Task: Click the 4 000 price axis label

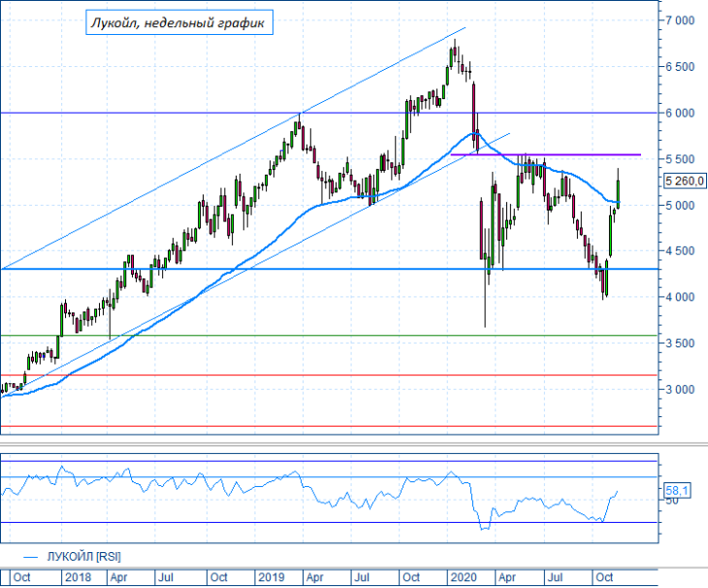Action: [680, 297]
